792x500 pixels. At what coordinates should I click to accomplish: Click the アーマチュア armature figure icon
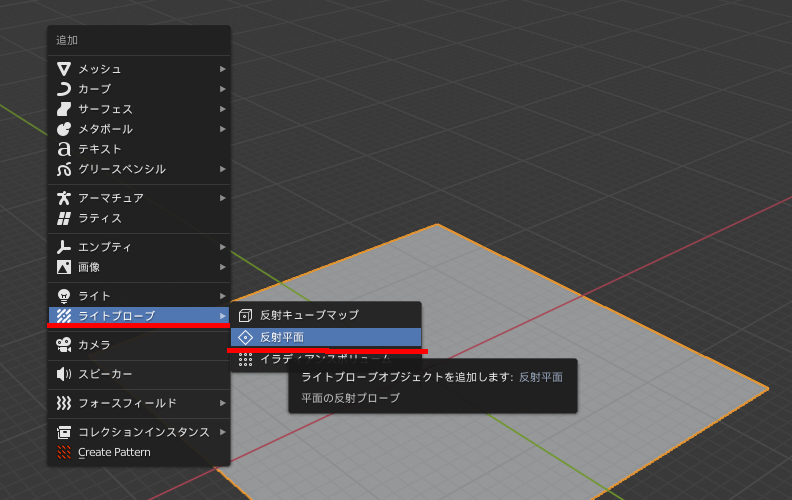coord(64,198)
